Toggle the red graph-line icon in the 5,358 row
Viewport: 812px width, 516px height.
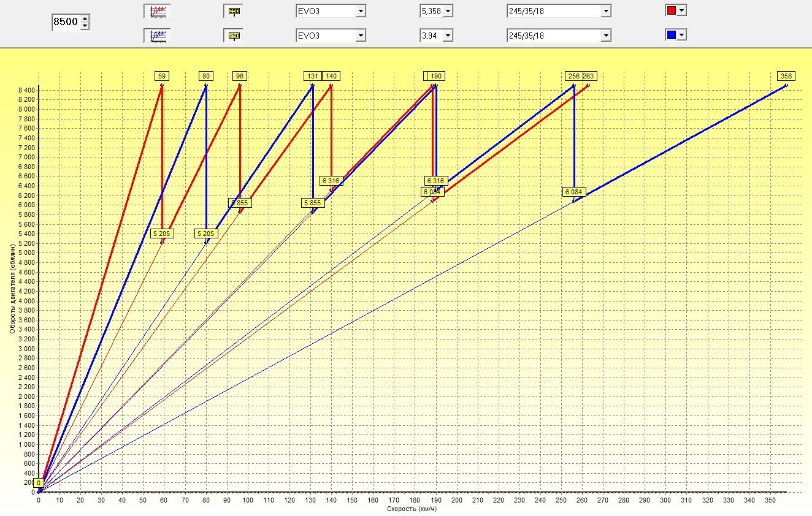coord(158,11)
